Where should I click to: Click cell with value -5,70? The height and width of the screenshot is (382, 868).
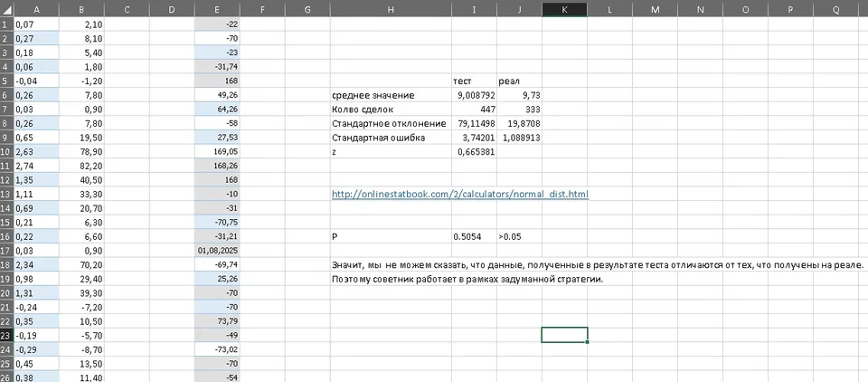click(81, 336)
